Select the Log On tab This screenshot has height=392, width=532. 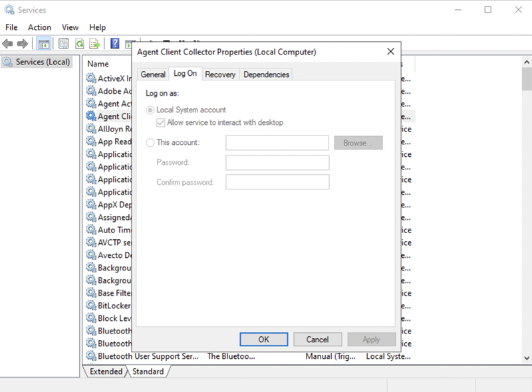[x=186, y=73]
